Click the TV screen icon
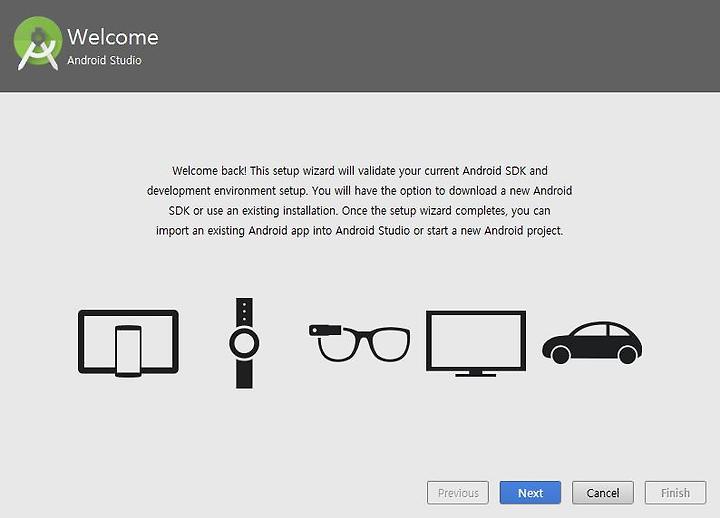The height and width of the screenshot is (518, 720). 476,343
